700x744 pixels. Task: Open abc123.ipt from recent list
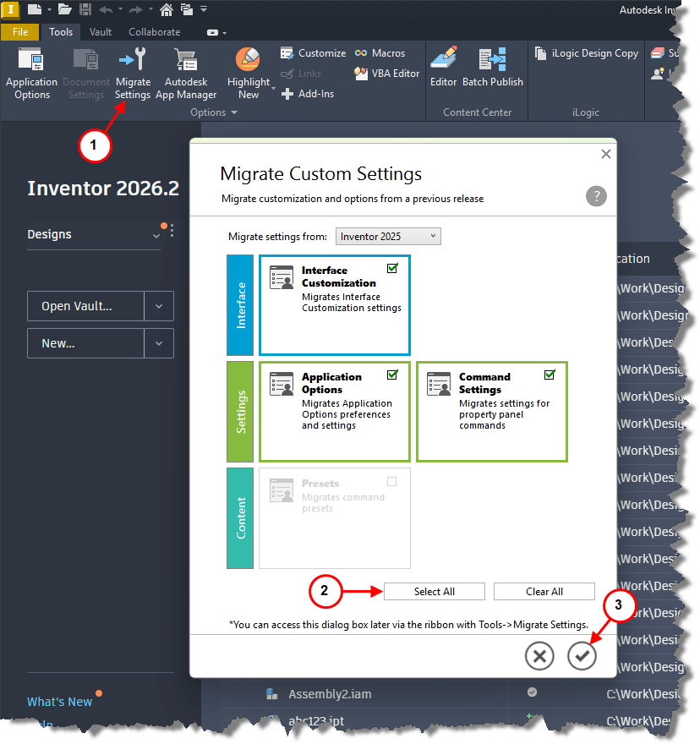click(x=316, y=720)
